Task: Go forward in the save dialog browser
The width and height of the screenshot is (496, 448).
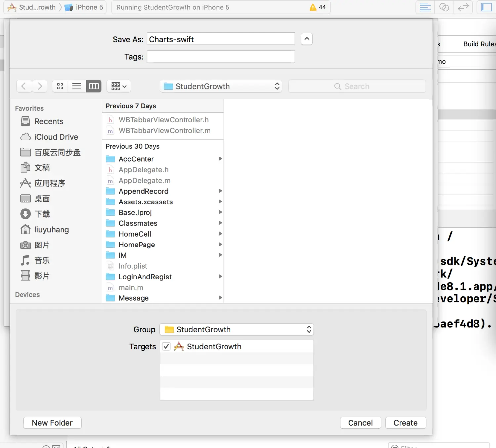Action: pyautogui.click(x=40, y=86)
